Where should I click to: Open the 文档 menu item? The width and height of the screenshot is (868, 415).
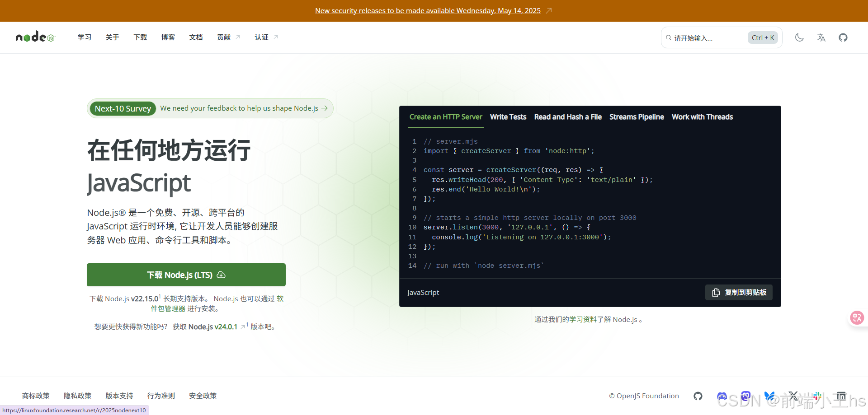196,37
